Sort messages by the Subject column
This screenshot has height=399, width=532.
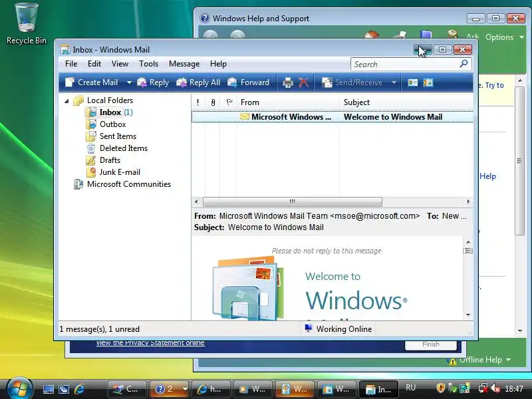point(406,102)
